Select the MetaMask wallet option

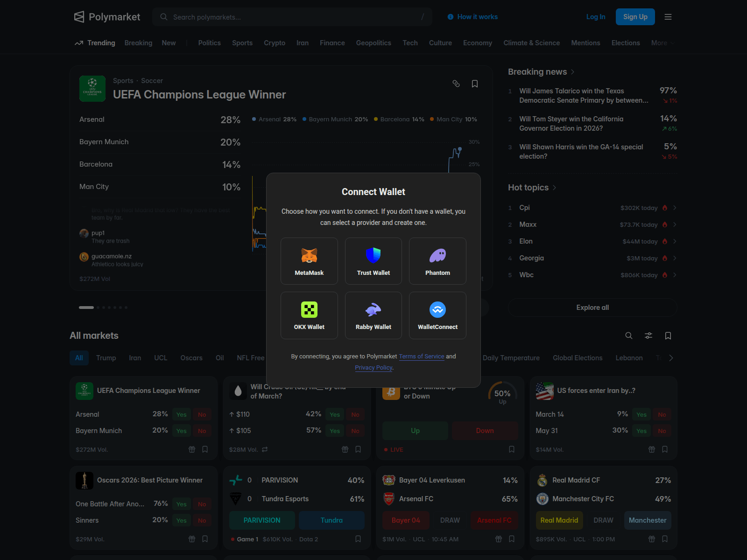click(309, 261)
